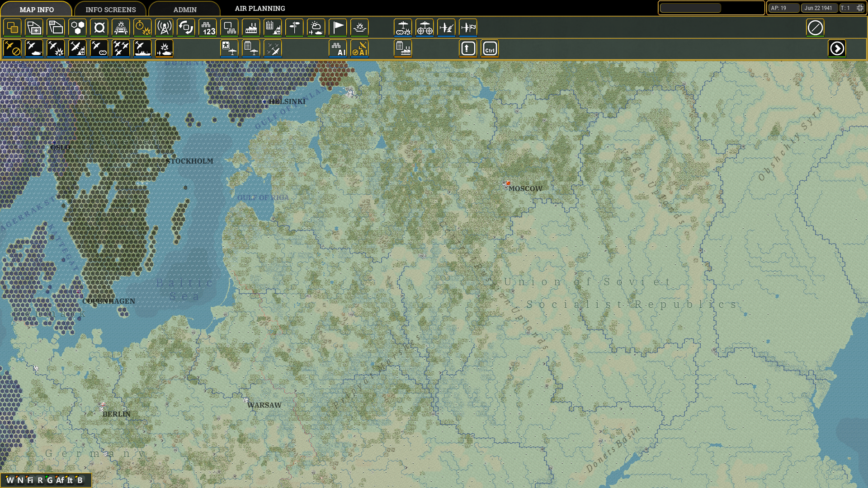Click the next arrow end-phase button
Image resolution: width=868 pixels, height=488 pixels.
(837, 48)
